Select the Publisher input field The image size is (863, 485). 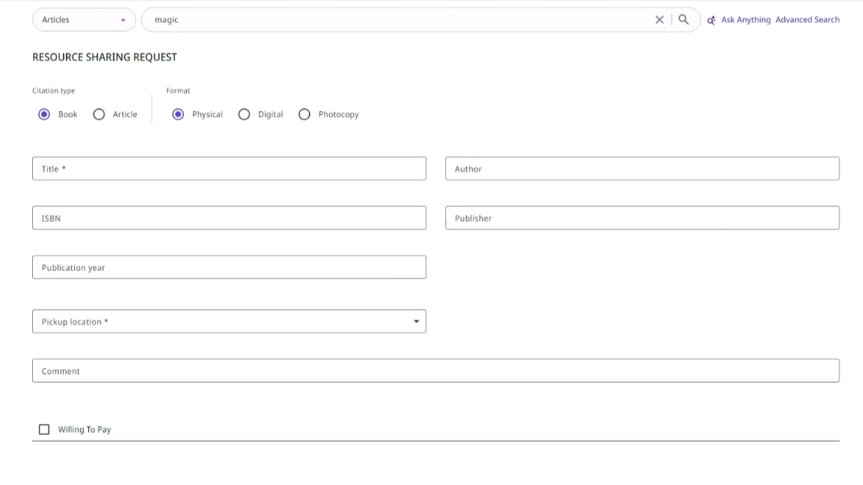pyautogui.click(x=641, y=218)
